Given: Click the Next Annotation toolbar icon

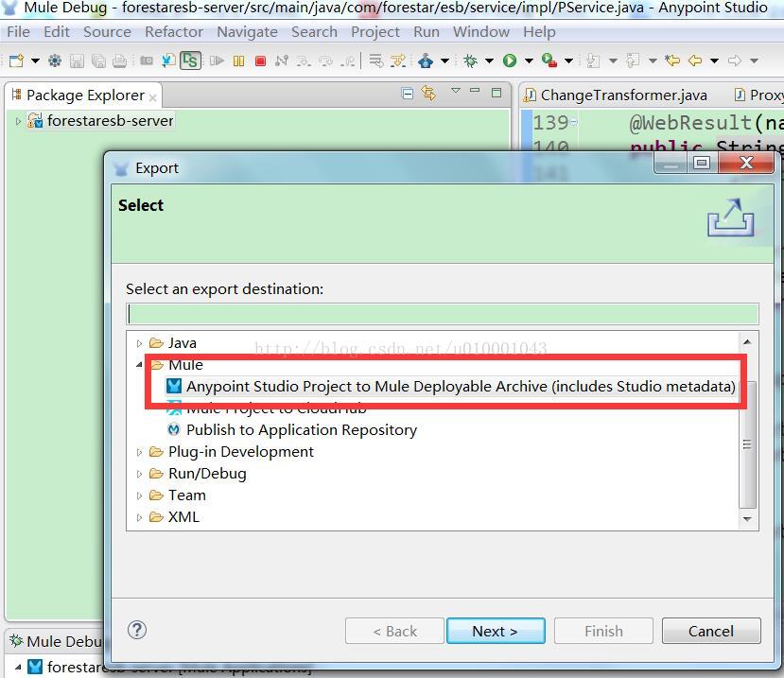Looking at the screenshot, I should [593, 61].
